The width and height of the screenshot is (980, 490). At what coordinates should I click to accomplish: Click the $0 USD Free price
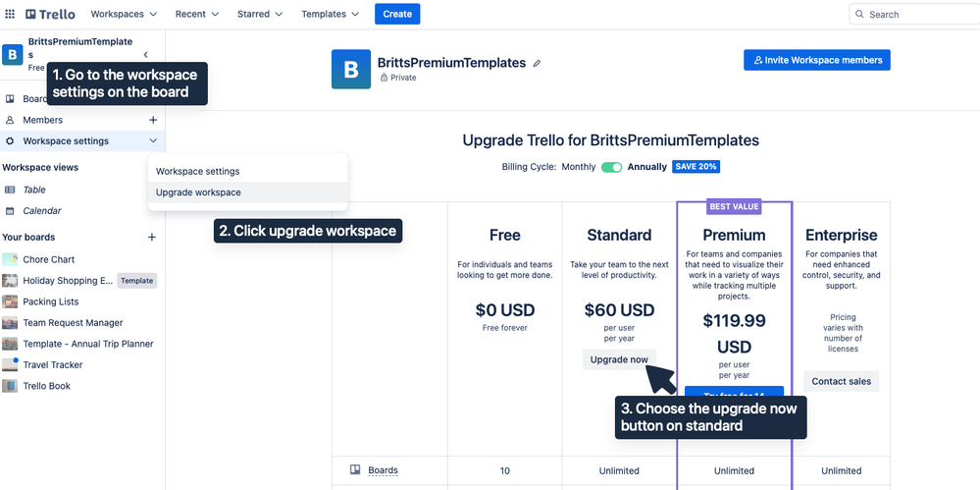point(505,309)
